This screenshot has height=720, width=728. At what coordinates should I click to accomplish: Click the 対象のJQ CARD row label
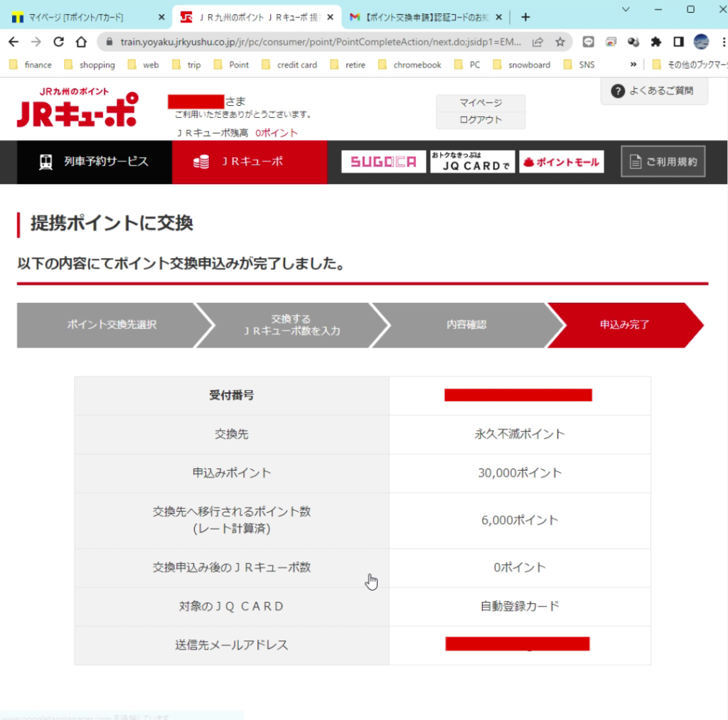coord(231,606)
